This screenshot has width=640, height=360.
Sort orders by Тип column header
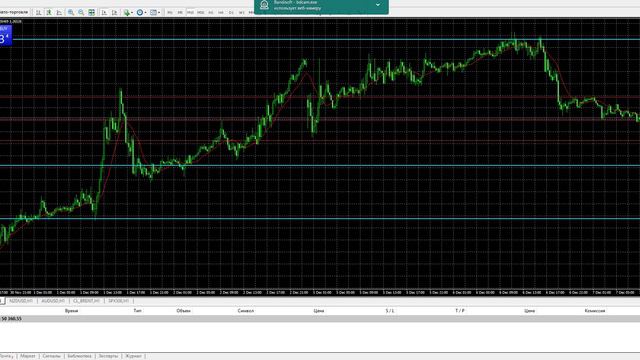coord(138,311)
